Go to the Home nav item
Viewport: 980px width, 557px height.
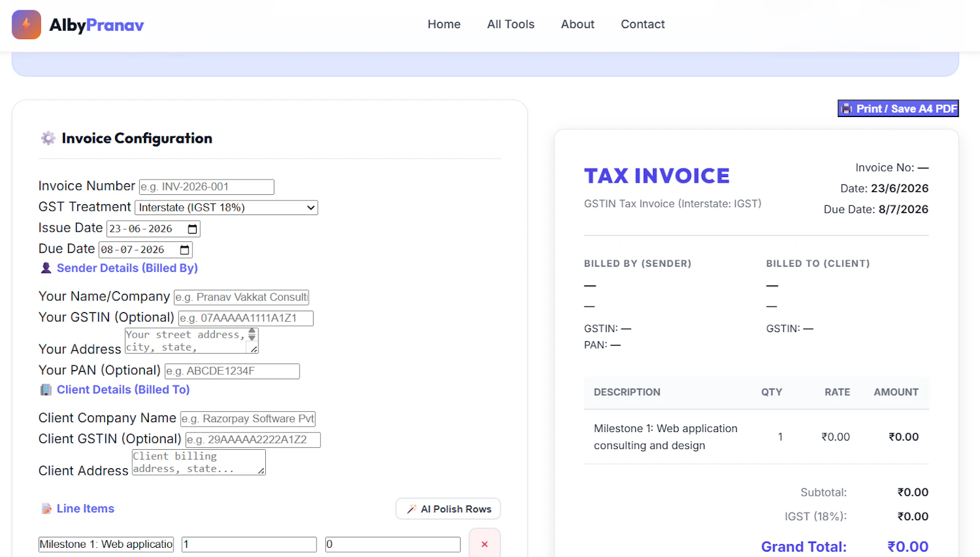coord(444,25)
